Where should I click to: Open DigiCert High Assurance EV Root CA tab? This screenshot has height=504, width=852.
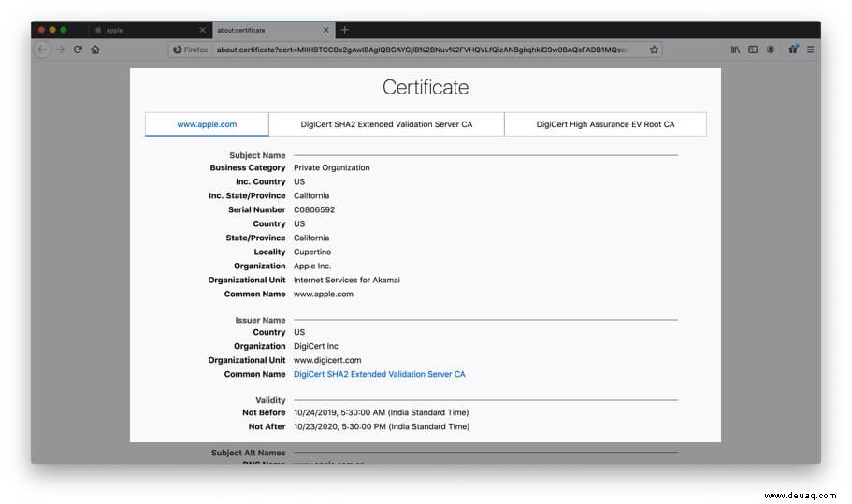pos(605,124)
